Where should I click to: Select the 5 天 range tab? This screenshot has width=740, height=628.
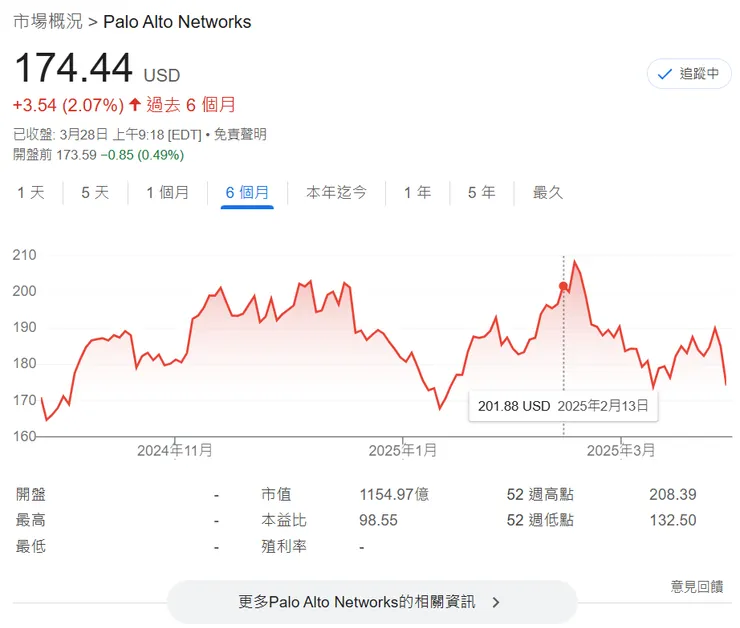tap(95, 193)
